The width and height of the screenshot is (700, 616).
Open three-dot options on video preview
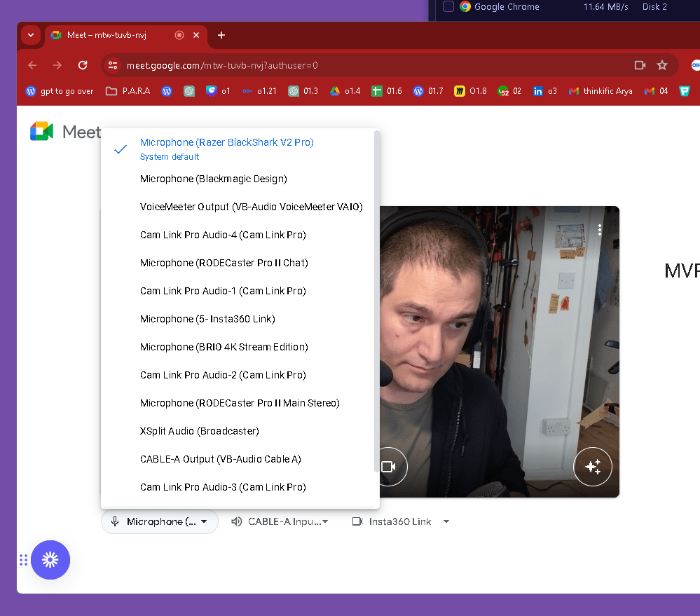[x=600, y=230]
